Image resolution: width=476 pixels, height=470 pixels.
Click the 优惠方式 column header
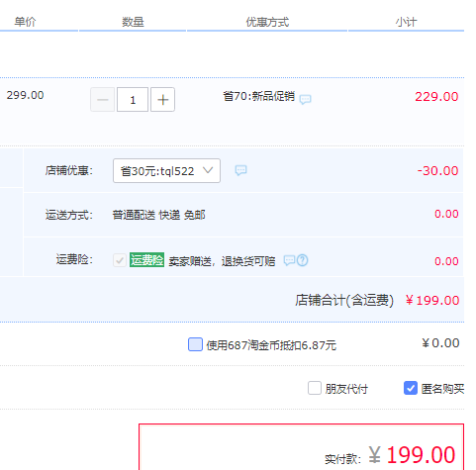click(x=267, y=22)
